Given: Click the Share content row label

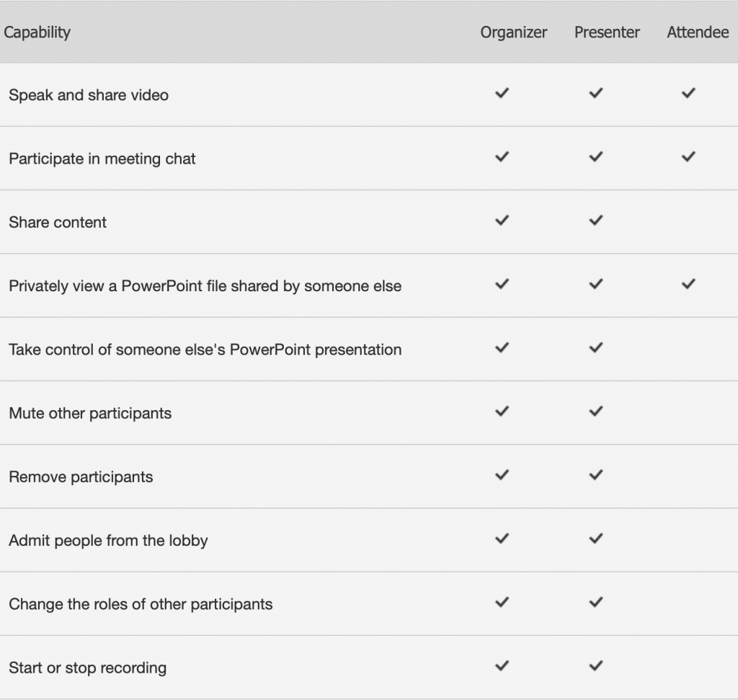Looking at the screenshot, I should click(x=58, y=222).
